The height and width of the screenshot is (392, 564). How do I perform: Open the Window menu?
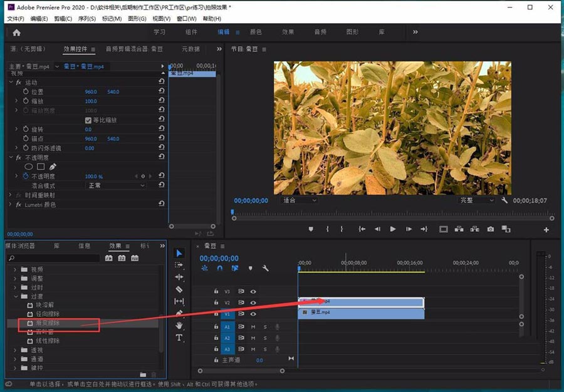[186, 18]
